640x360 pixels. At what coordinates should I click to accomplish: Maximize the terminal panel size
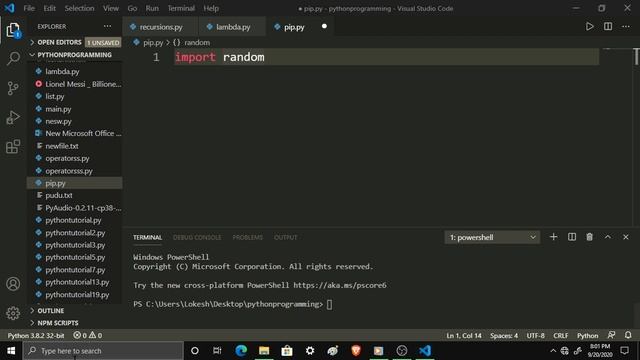[x=608, y=237]
